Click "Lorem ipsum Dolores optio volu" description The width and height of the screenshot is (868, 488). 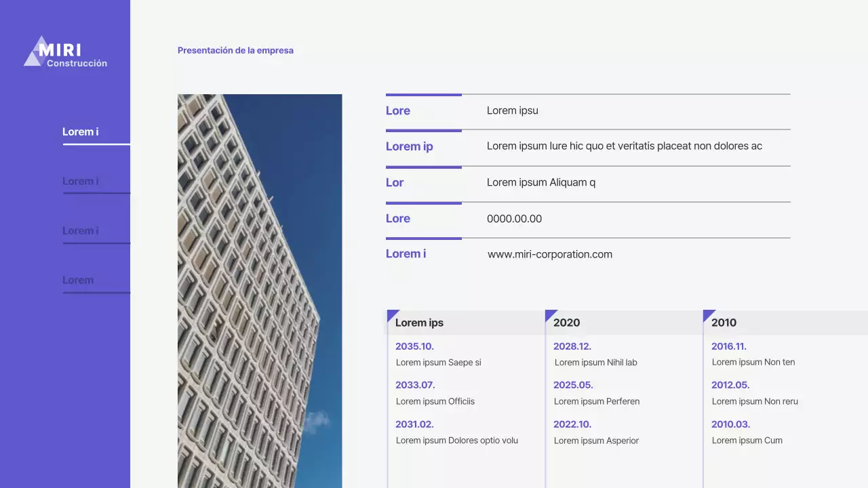(x=456, y=441)
